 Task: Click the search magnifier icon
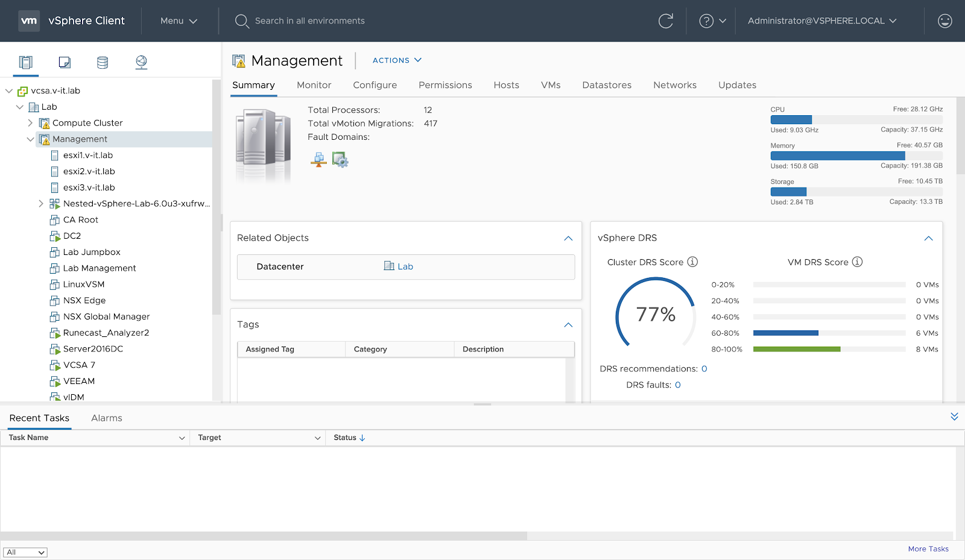pyautogui.click(x=242, y=21)
